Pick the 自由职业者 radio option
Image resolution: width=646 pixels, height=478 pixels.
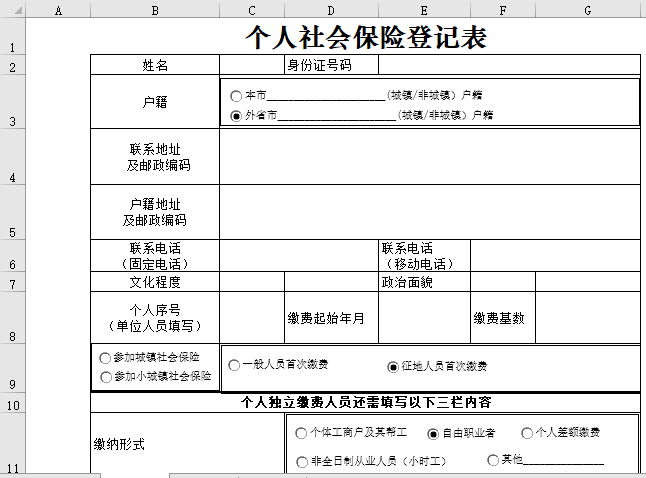point(433,434)
